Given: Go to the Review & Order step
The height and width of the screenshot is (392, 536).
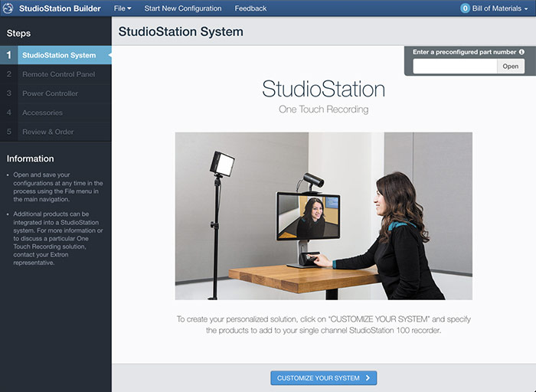Looking at the screenshot, I should click(x=56, y=132).
